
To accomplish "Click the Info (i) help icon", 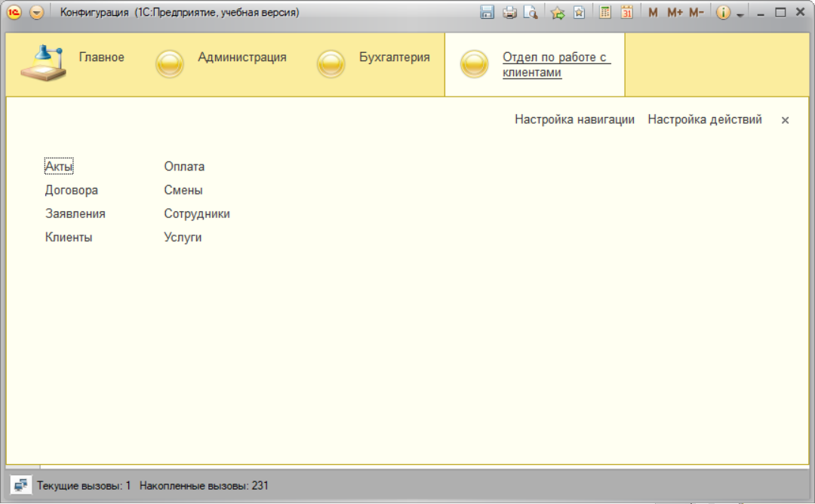I will (723, 13).
